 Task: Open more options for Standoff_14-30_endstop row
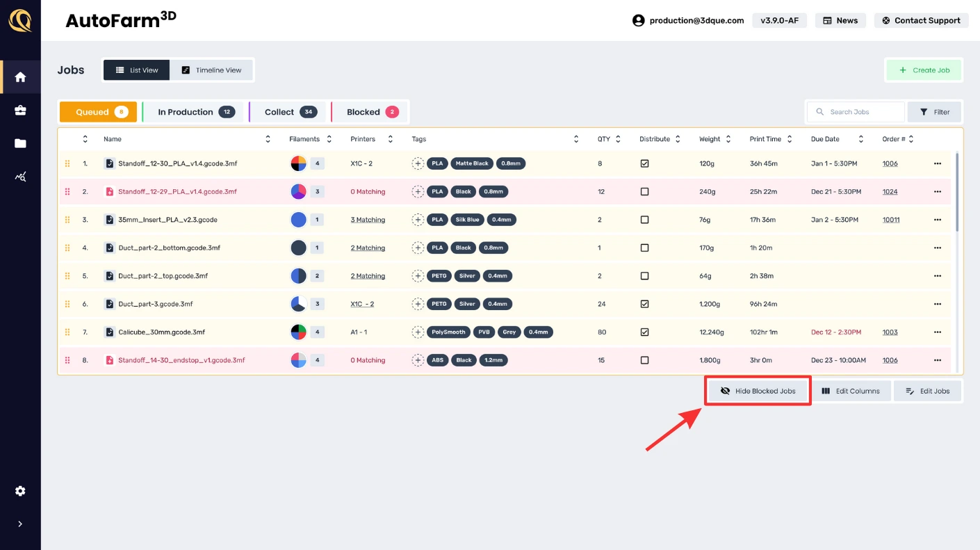[x=938, y=360]
